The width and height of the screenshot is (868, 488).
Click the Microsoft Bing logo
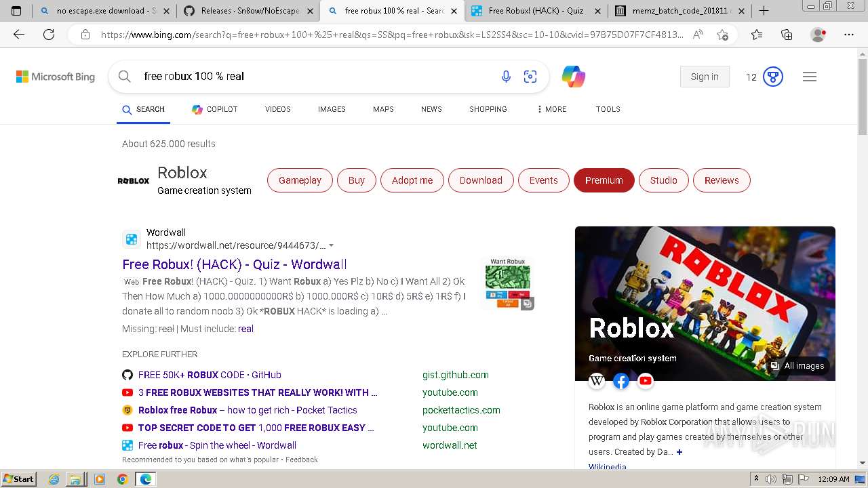[x=56, y=77]
